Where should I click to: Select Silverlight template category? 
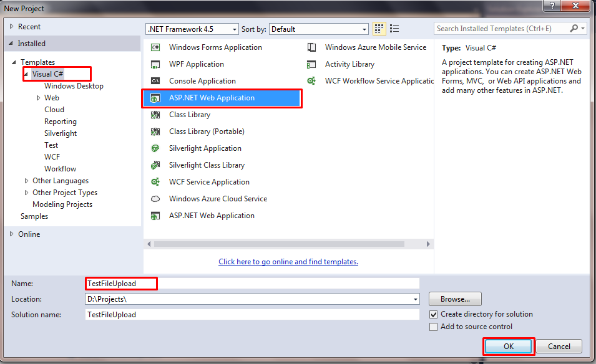coord(61,133)
